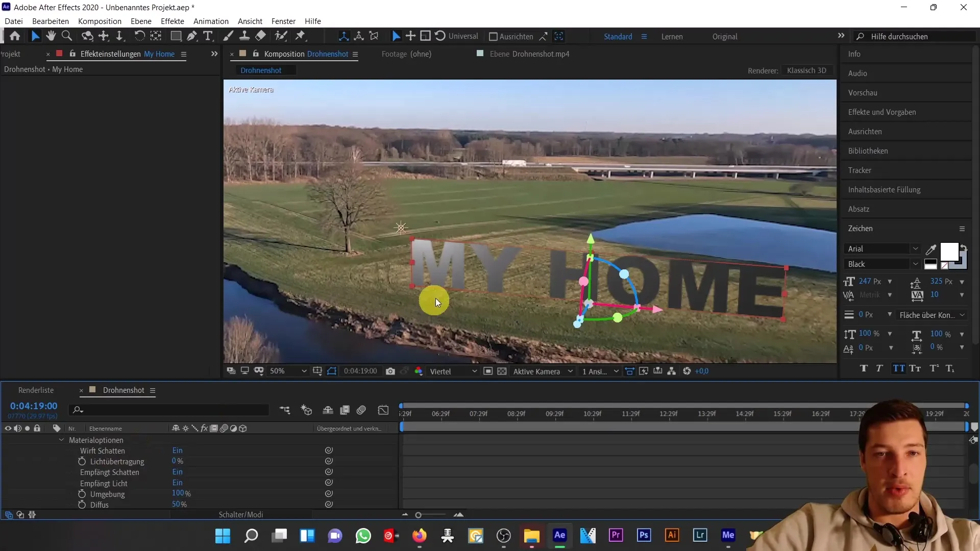Collapse the Materialoptionen group
The width and height of the screenshot is (980, 551).
point(61,440)
